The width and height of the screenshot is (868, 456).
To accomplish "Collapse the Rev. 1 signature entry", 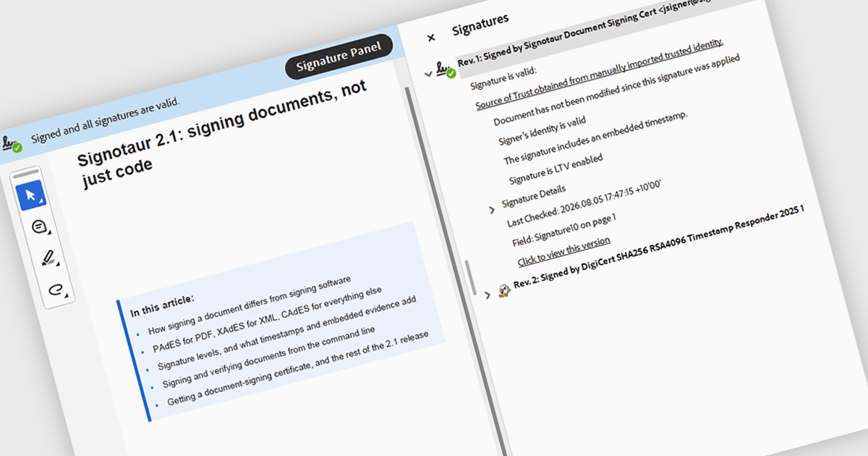I will coord(427,74).
